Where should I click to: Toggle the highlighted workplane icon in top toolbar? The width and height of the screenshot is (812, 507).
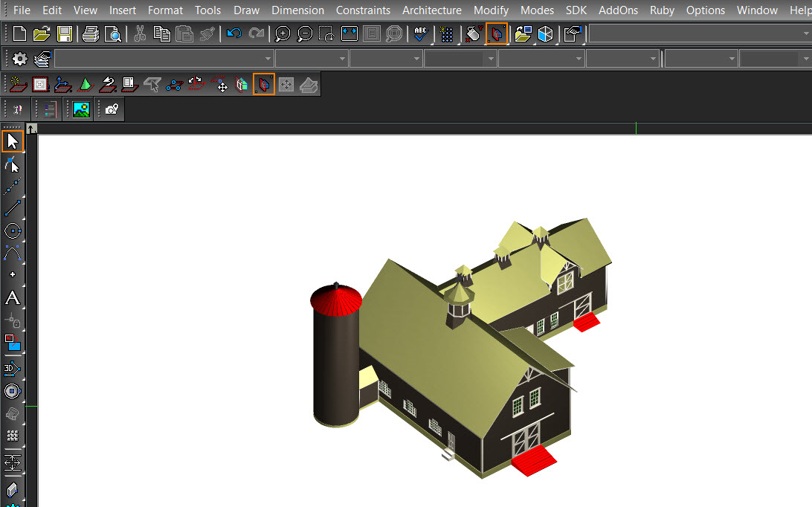click(497, 34)
